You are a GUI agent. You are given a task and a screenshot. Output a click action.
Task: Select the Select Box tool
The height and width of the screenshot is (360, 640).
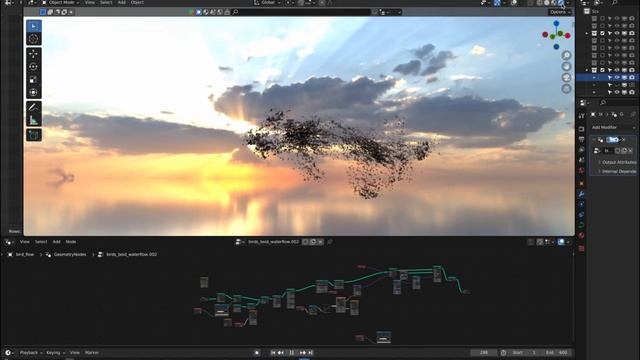33,26
